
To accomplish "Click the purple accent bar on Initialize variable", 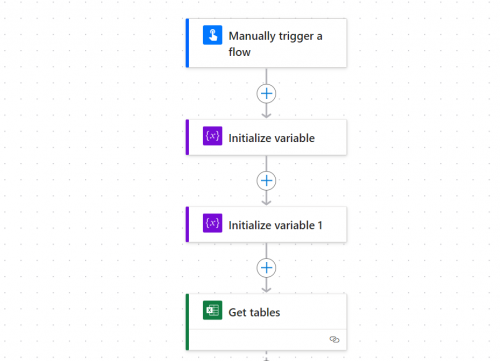I will (187, 137).
